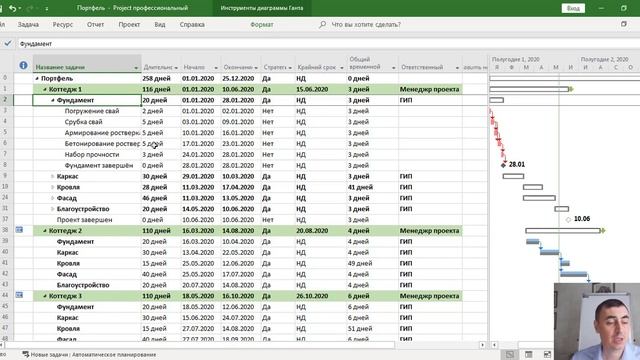Switch to Team Planner view icon in status bar

click(x=547, y=354)
